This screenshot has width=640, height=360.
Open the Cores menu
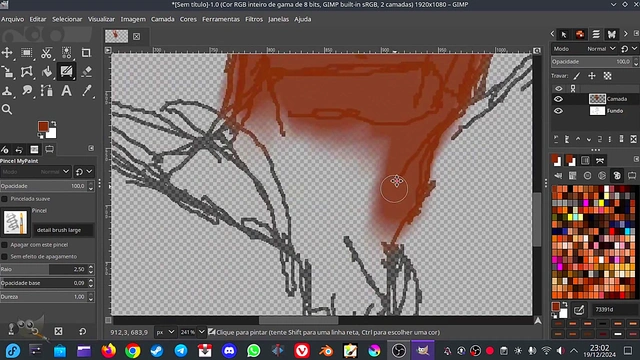[x=188, y=19]
